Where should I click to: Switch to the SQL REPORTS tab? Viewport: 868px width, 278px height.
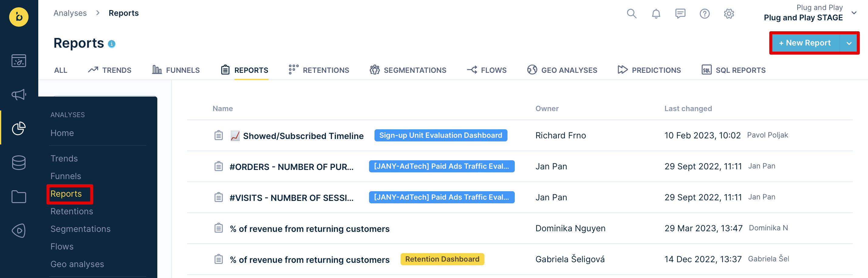(x=733, y=70)
